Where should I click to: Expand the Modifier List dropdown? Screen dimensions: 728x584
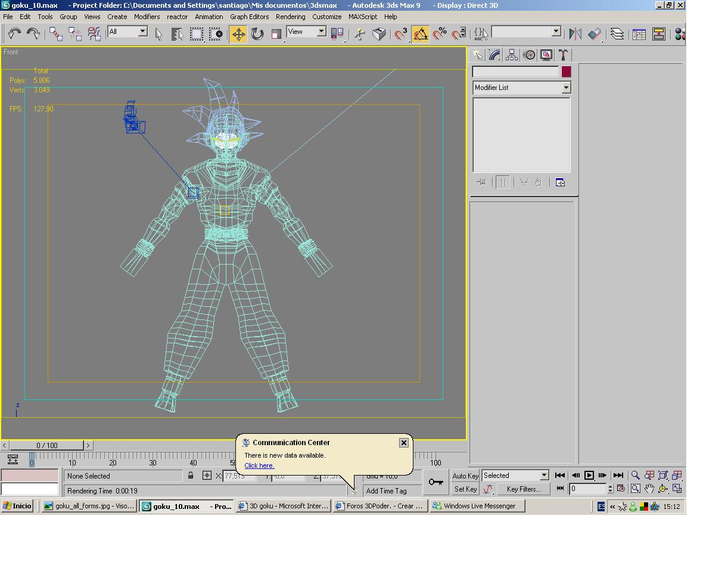click(566, 88)
